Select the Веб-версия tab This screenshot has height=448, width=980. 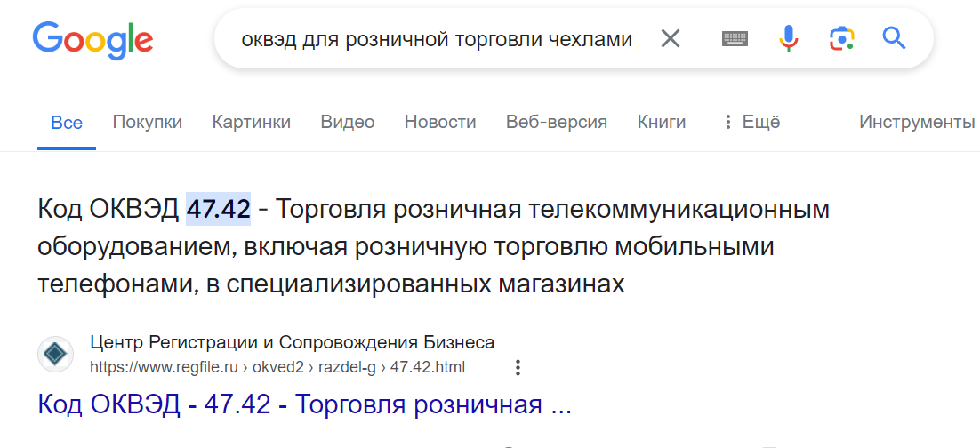click(x=557, y=122)
